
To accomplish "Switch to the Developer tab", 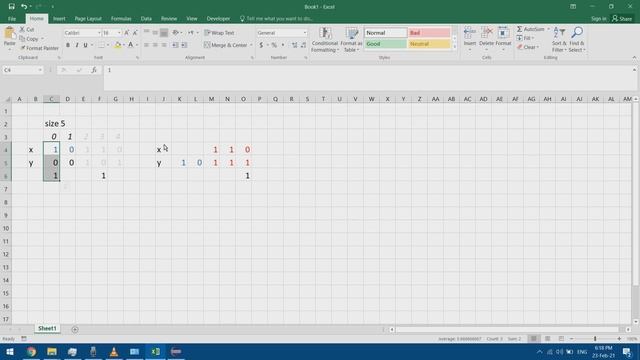I will (x=218, y=19).
